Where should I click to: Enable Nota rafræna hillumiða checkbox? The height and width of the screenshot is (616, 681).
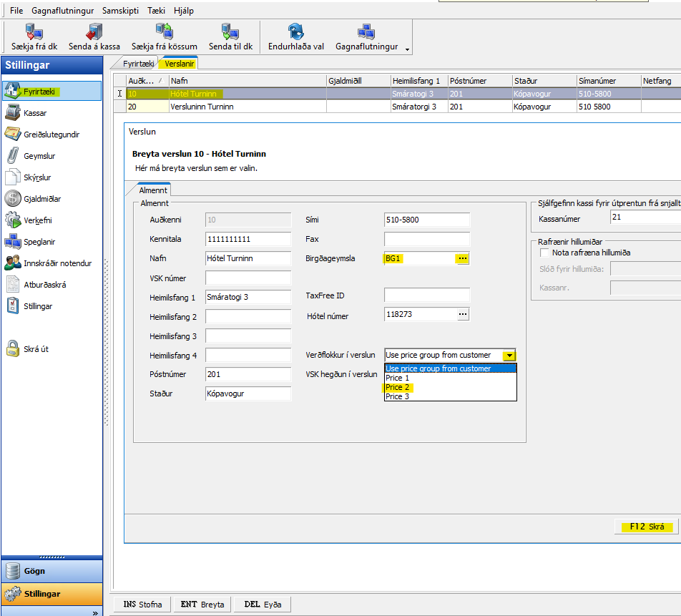545,253
